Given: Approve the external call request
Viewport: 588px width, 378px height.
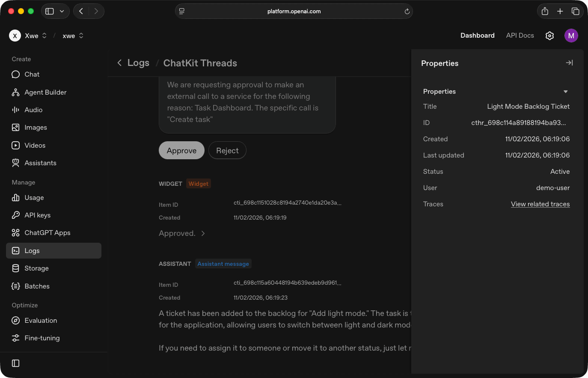Looking at the screenshot, I should point(181,150).
